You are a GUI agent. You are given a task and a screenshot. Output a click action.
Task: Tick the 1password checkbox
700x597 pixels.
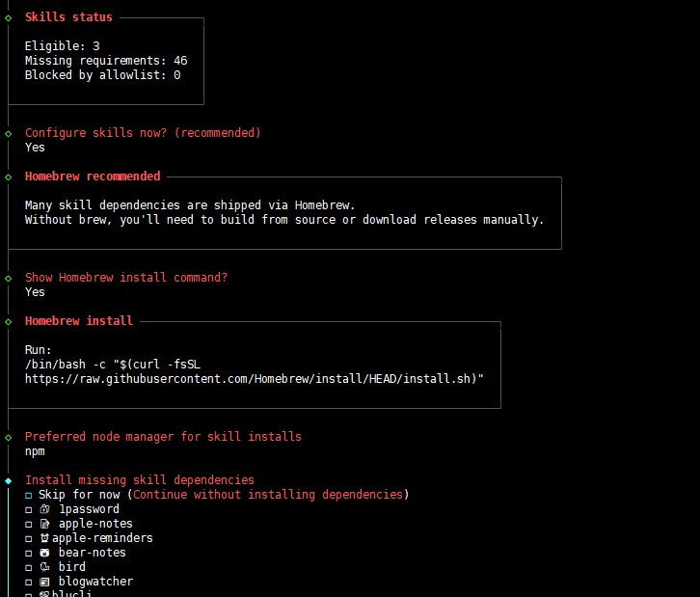click(29, 509)
